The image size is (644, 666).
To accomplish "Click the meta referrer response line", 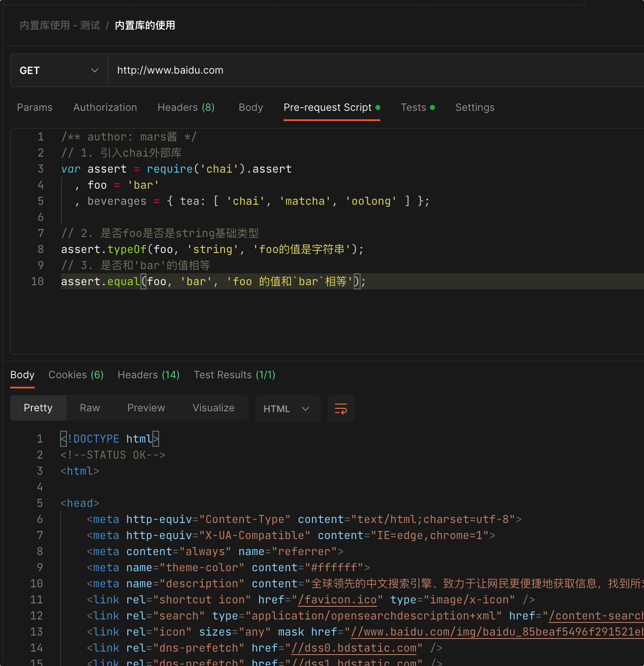I will click(215, 551).
